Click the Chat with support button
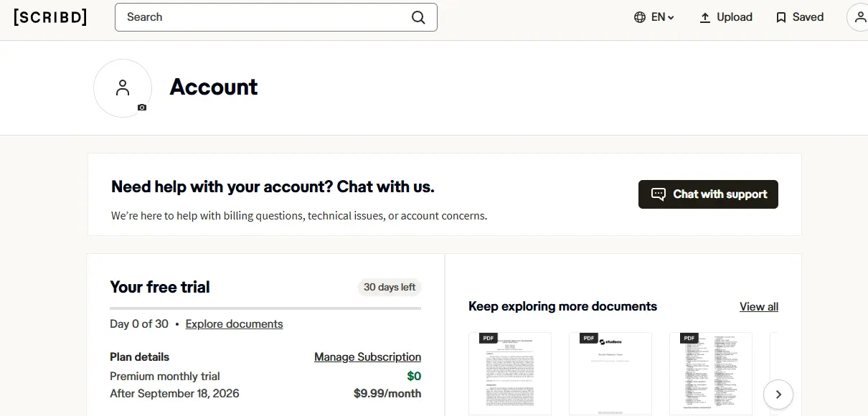 coord(708,194)
